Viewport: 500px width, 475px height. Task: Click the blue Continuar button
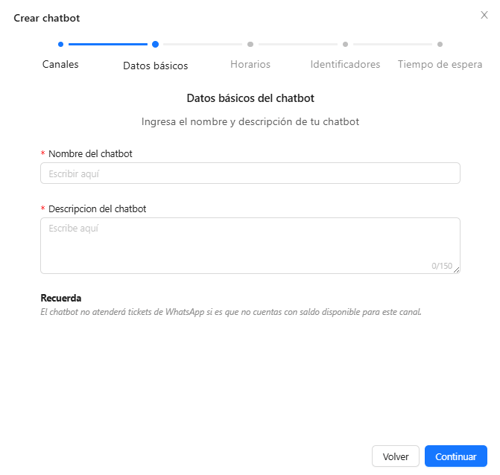pos(456,456)
